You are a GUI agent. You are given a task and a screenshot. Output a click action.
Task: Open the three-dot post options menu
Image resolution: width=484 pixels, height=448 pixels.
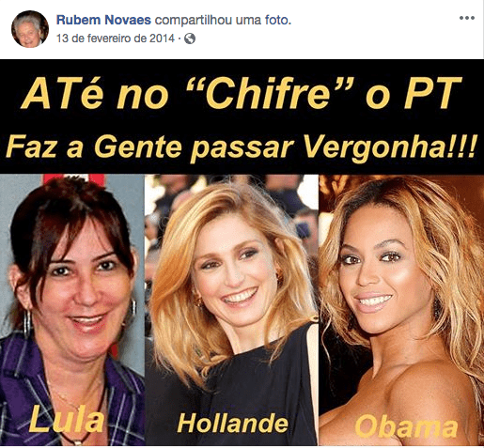pos(467,18)
